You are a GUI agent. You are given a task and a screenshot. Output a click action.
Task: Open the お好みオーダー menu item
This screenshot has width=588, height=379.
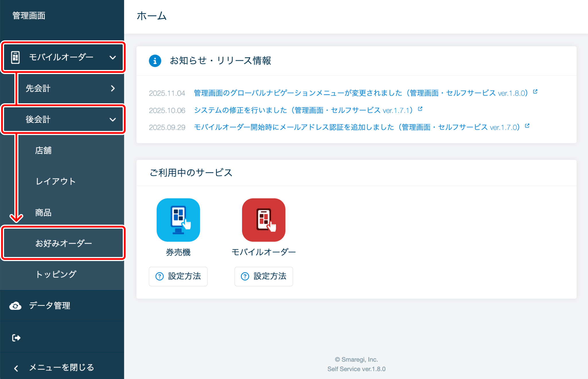tap(63, 243)
